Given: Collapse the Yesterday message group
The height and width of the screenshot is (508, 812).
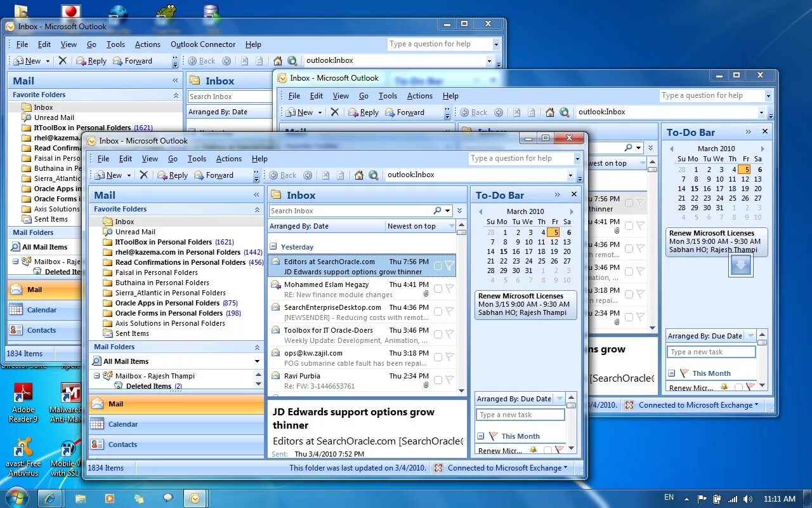Looking at the screenshot, I should coord(273,246).
